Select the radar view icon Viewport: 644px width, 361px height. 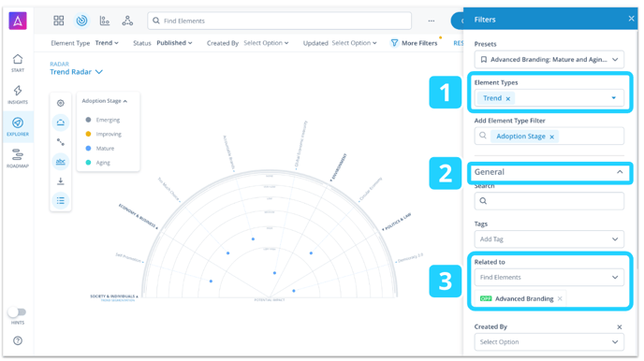[81, 21]
